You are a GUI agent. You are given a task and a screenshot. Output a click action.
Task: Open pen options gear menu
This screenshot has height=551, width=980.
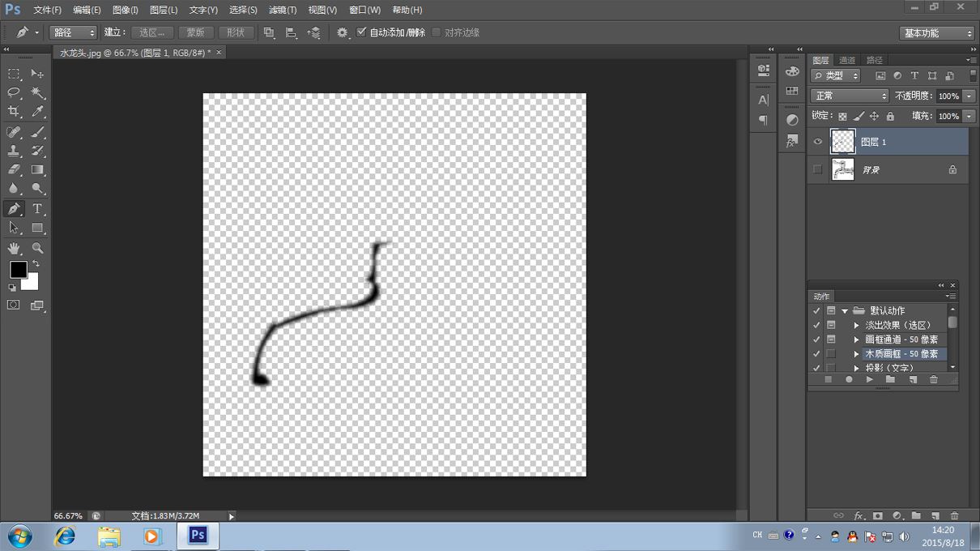[343, 32]
